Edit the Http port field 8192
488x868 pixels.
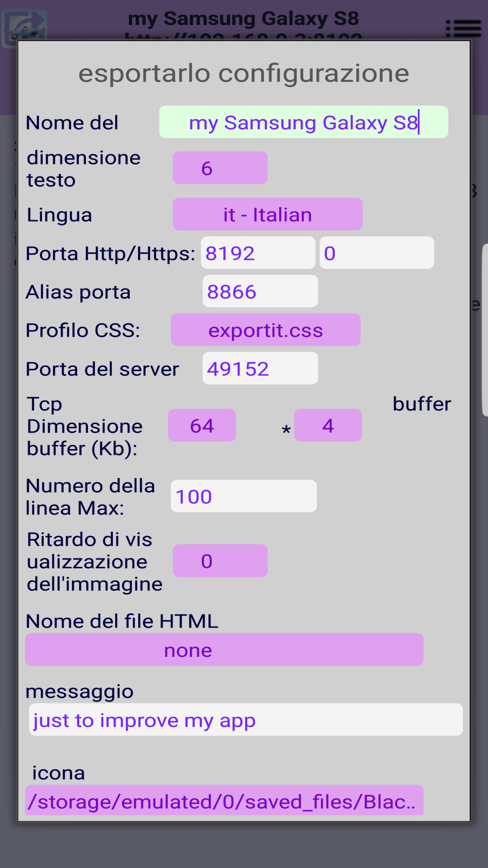tap(258, 253)
